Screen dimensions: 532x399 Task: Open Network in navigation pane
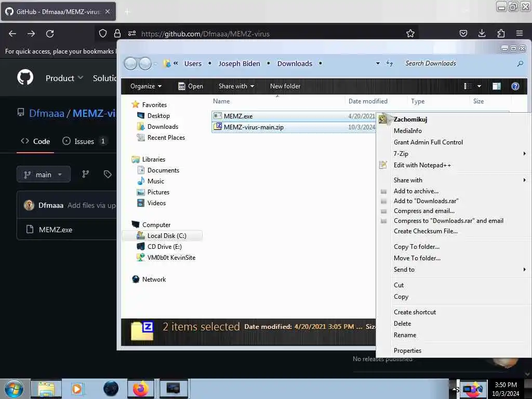(x=154, y=279)
